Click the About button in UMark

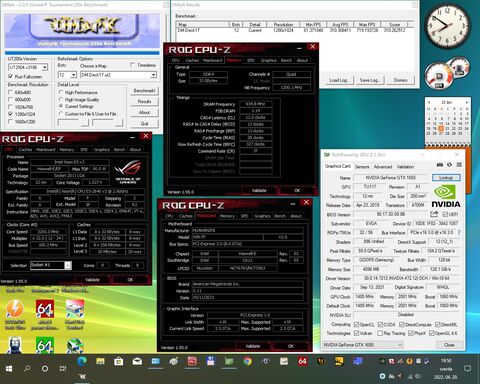point(144,112)
